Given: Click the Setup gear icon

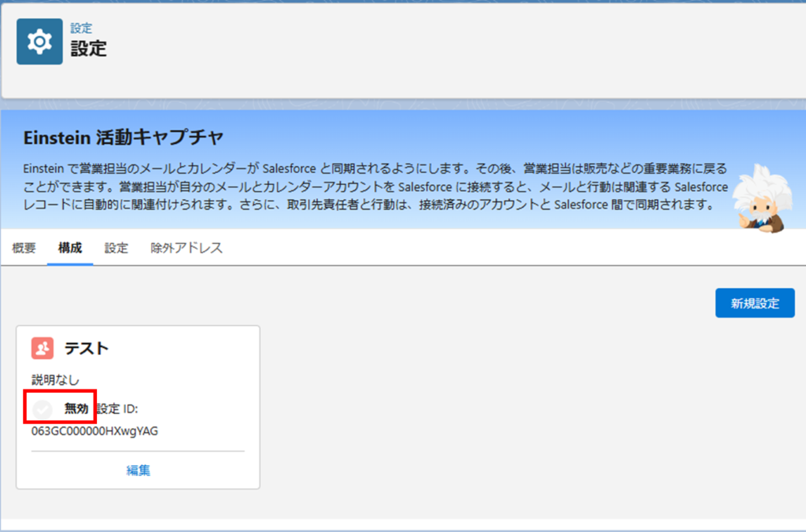Looking at the screenshot, I should 39,42.
